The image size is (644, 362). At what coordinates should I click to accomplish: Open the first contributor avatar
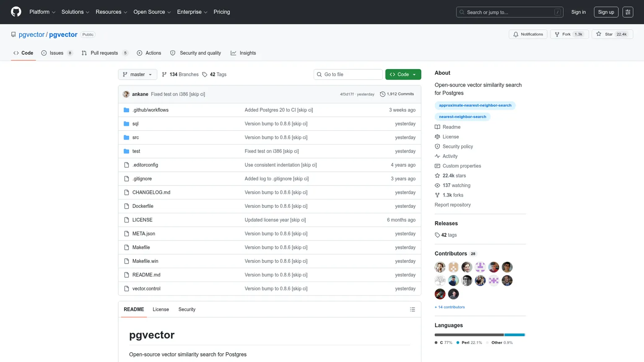pos(440,267)
